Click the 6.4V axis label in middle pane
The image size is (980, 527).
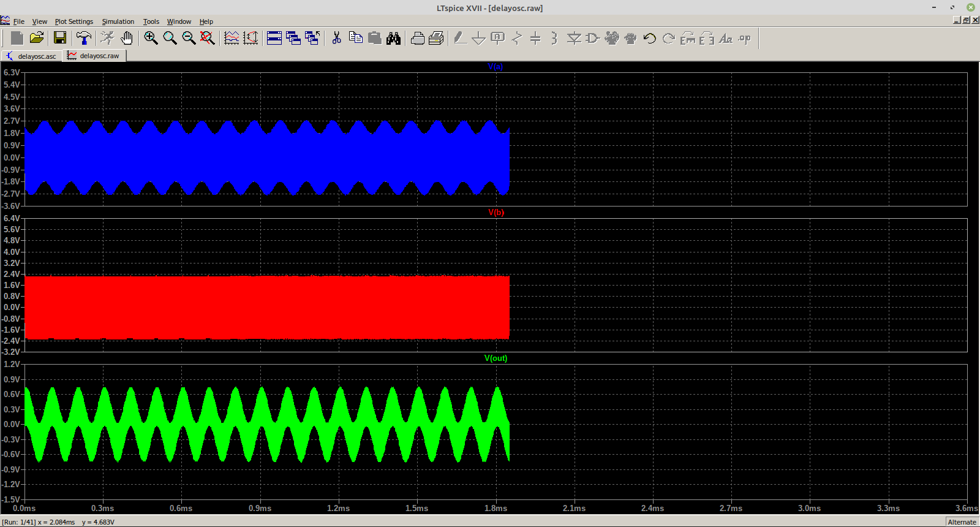tap(12, 218)
